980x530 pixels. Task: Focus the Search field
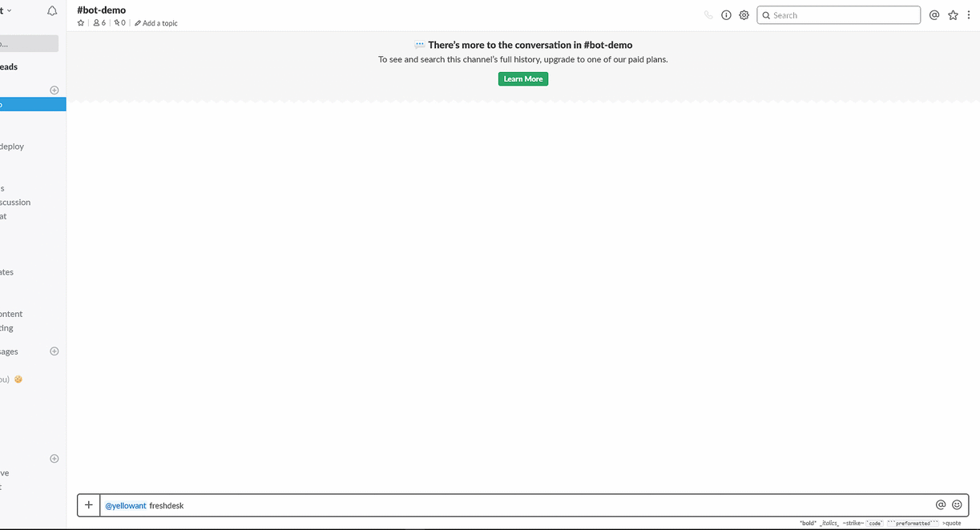(x=838, y=15)
